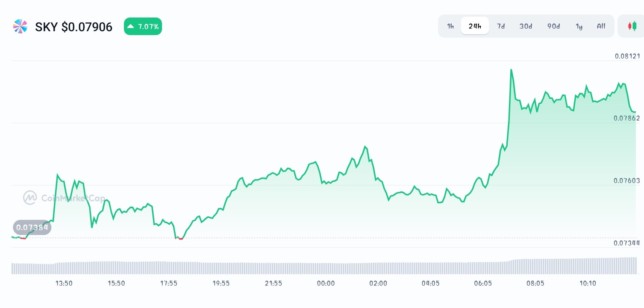
Task: Click the 08:05 time axis label
Action: [535, 283]
